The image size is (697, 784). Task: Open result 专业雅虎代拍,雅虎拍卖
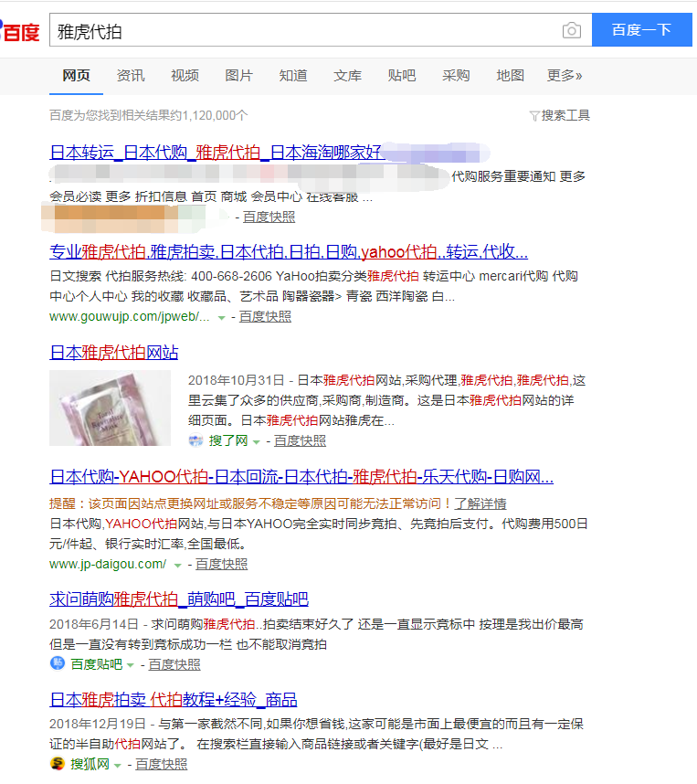coord(289,251)
